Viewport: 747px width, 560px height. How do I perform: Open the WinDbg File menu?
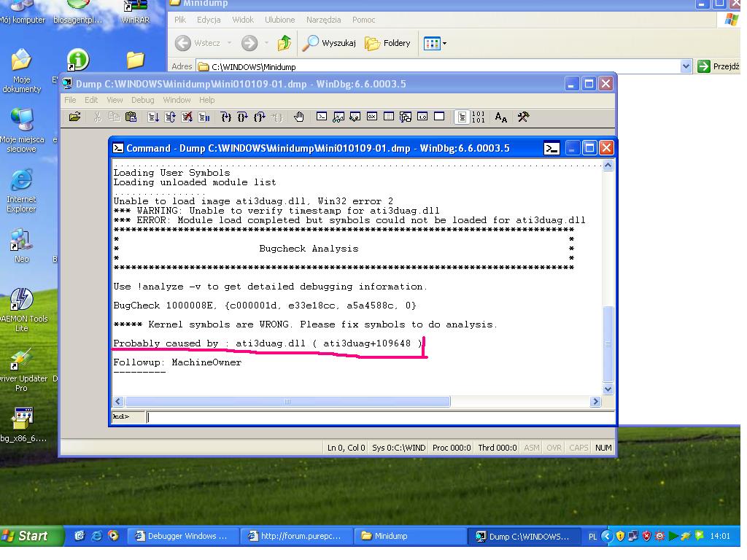click(x=71, y=101)
